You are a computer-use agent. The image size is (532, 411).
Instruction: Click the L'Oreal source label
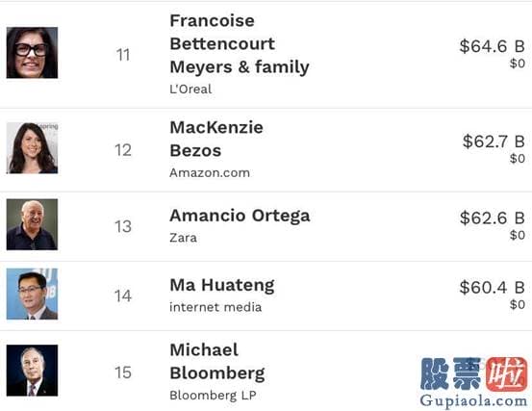tap(190, 90)
